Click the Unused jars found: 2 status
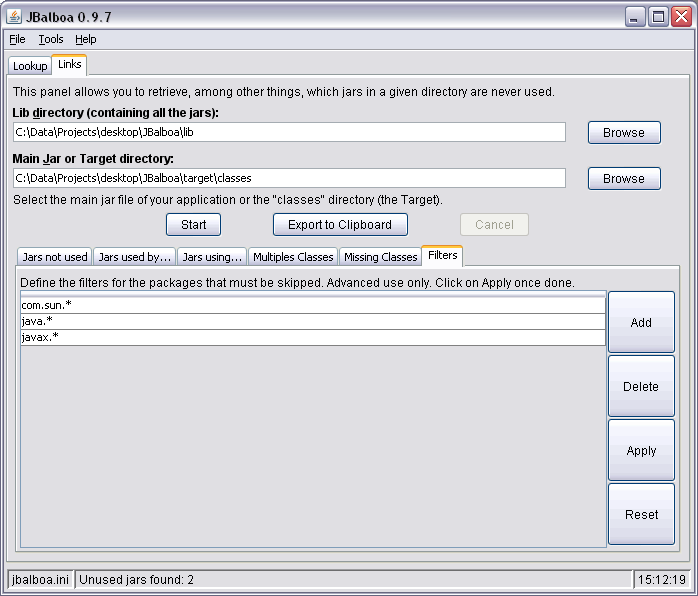Screen dimensions: 698x596 (353, 580)
